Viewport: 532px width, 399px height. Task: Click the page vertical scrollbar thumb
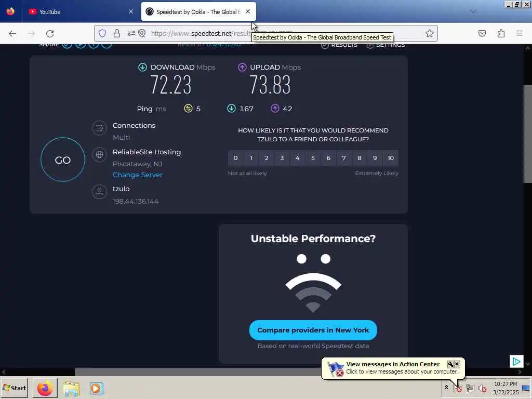[x=528, y=134]
